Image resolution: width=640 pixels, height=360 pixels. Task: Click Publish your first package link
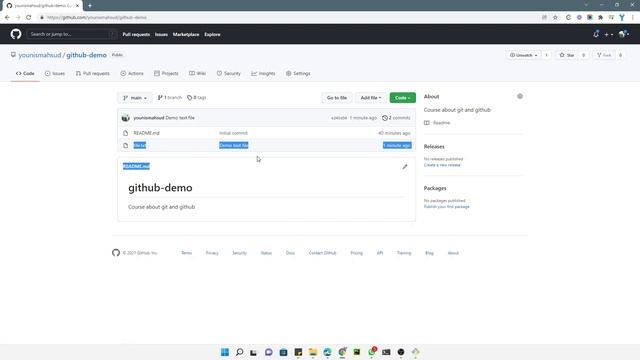(x=447, y=207)
